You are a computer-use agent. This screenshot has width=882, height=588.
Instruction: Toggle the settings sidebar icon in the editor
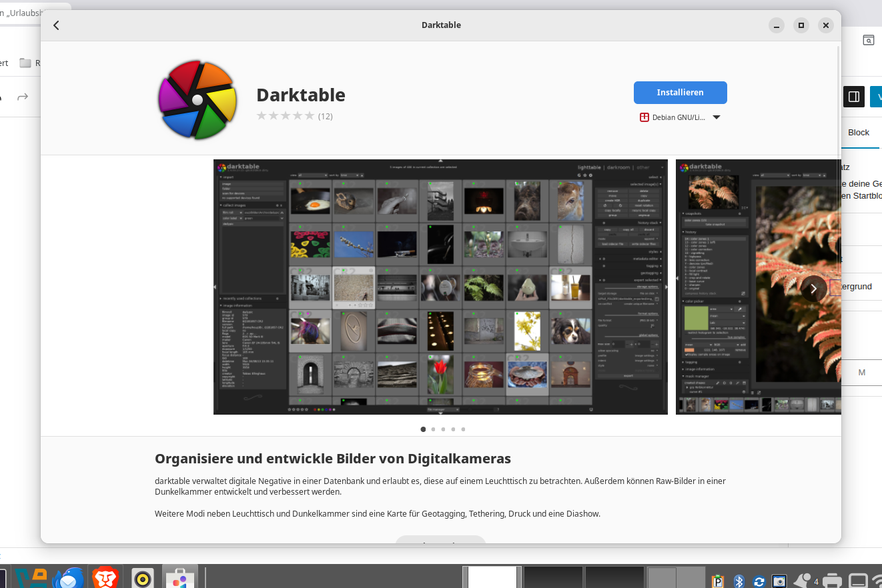click(854, 97)
